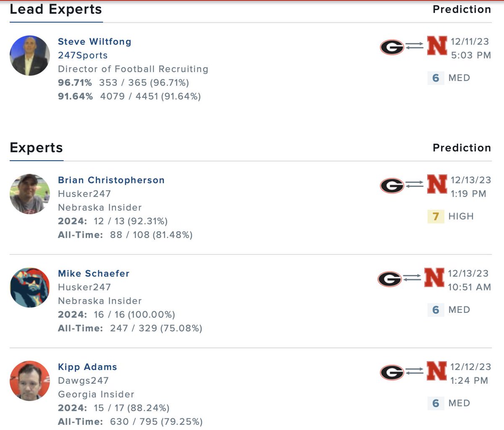The width and height of the screenshot is (504, 430).
Task: Click Georgia logo in Brian Christopherson's prediction
Action: click(392, 186)
